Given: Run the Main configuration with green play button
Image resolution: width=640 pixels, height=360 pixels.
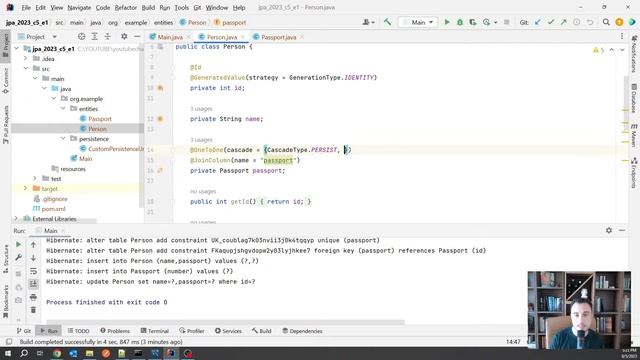Looking at the screenshot, I should pos(447,22).
